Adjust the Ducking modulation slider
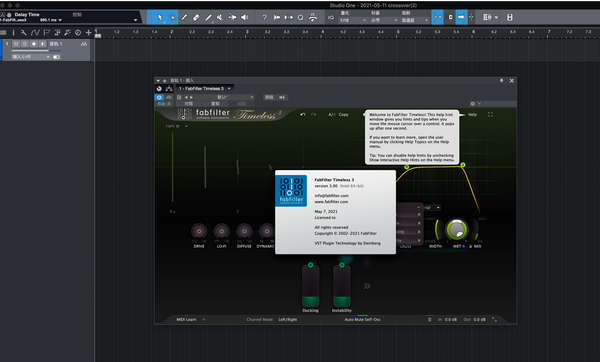The width and height of the screenshot is (600, 362). pyautogui.click(x=310, y=285)
